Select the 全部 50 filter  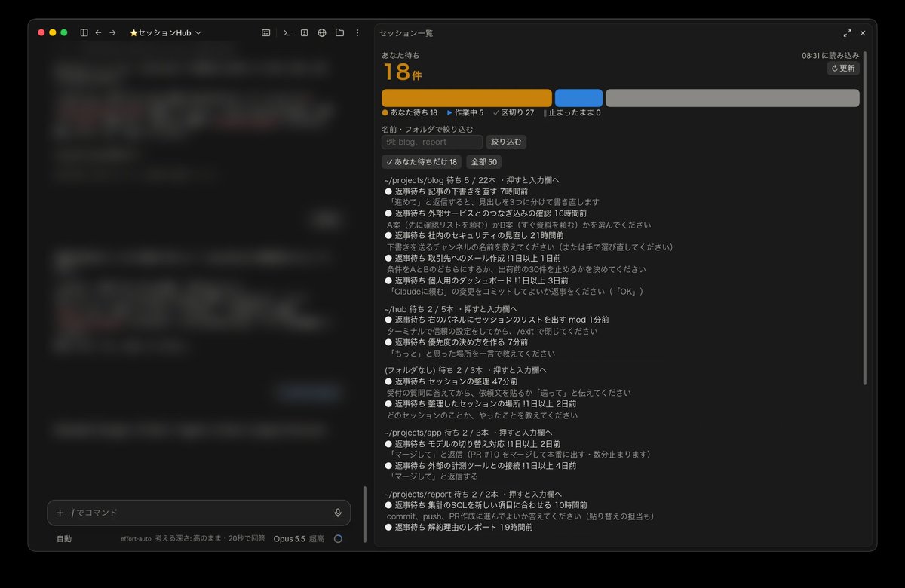click(484, 161)
